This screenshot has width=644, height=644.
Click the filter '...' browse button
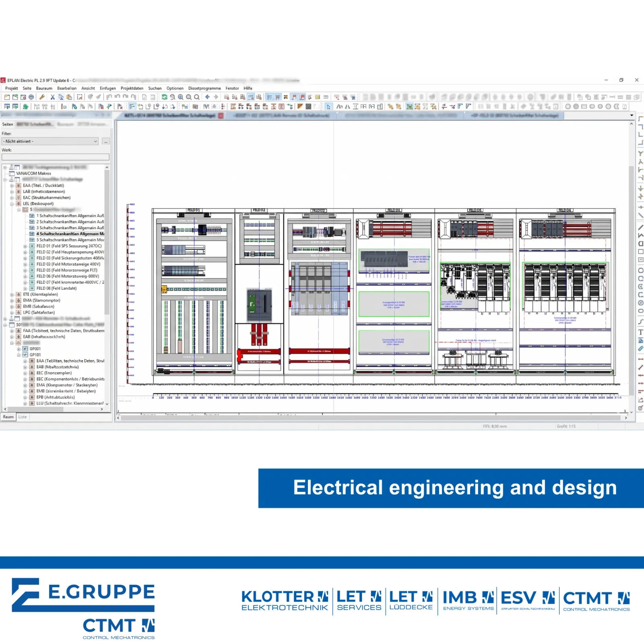pos(106,141)
